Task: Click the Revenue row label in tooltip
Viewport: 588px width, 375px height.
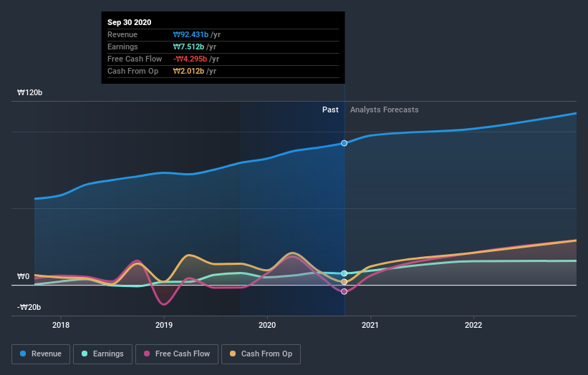Action: pos(122,34)
